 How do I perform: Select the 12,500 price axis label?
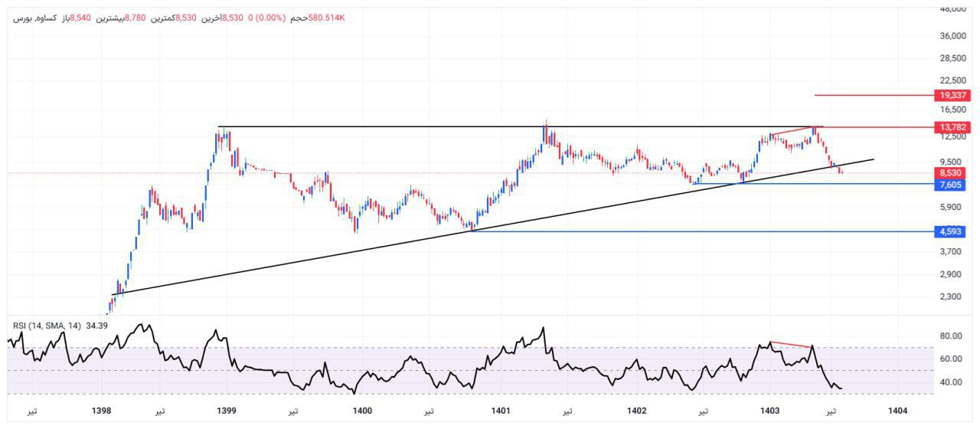point(953,136)
